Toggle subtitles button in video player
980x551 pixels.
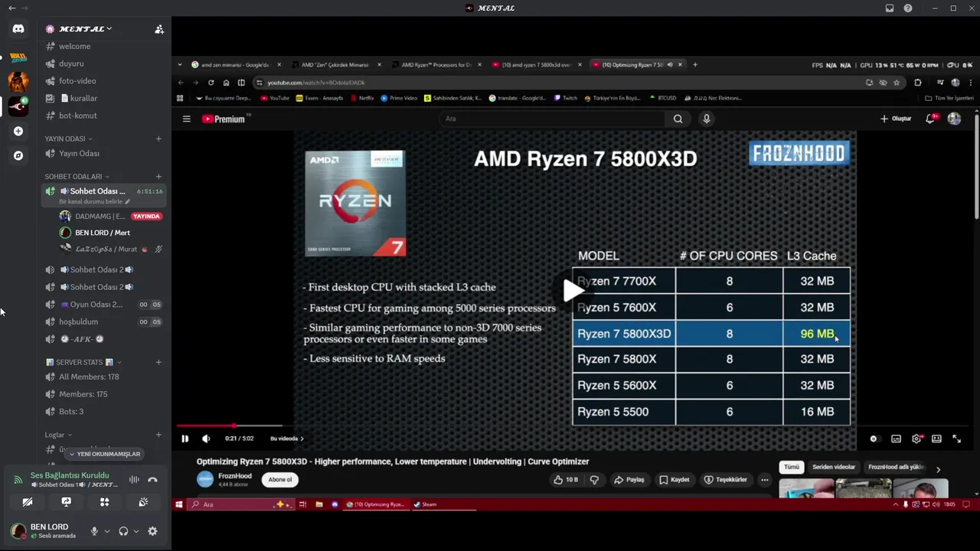(x=896, y=439)
